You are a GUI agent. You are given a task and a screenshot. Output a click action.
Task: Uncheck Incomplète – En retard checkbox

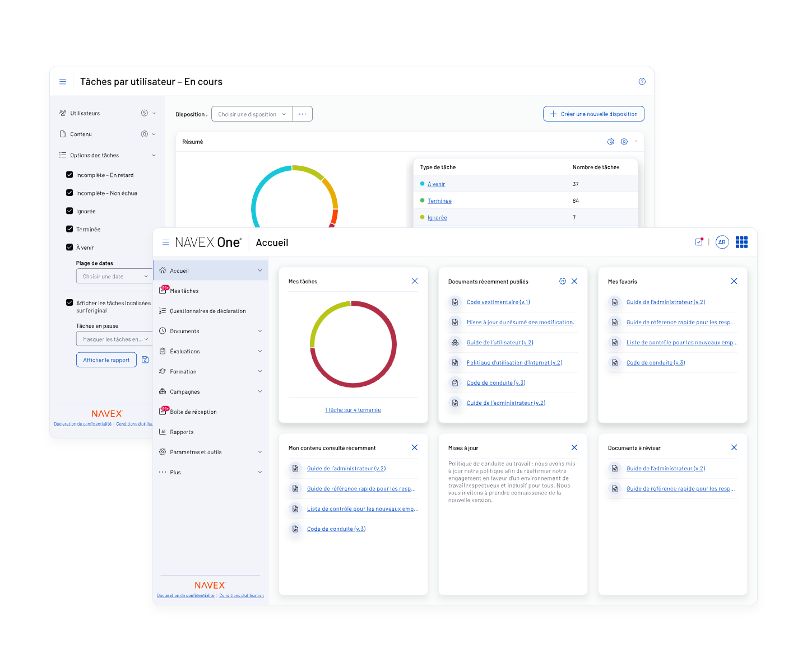(x=69, y=175)
